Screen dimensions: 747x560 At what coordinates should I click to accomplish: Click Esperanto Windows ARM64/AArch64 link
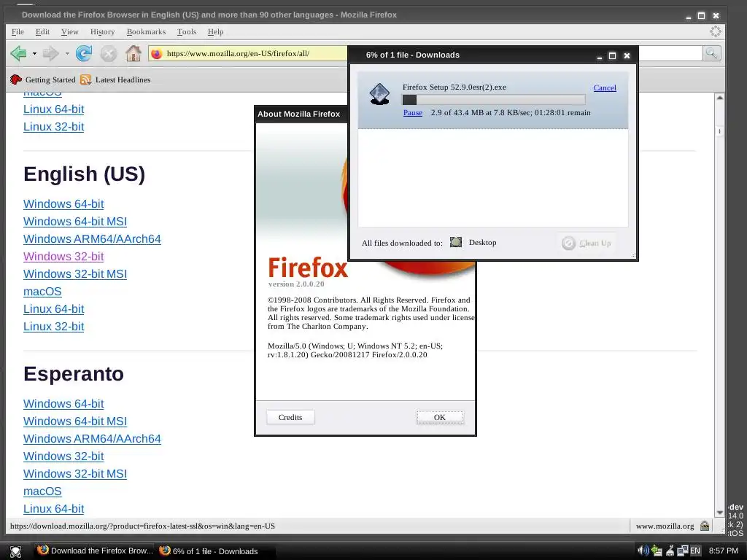point(92,438)
